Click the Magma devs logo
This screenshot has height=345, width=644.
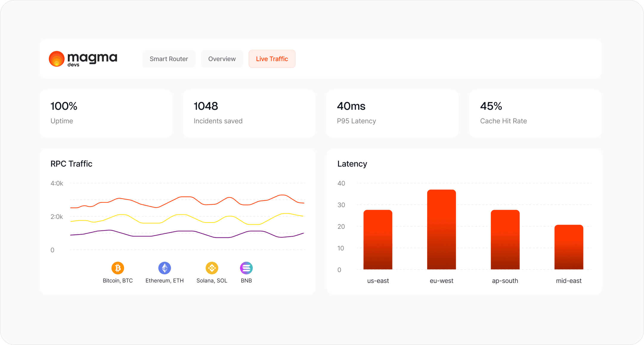[x=83, y=59]
